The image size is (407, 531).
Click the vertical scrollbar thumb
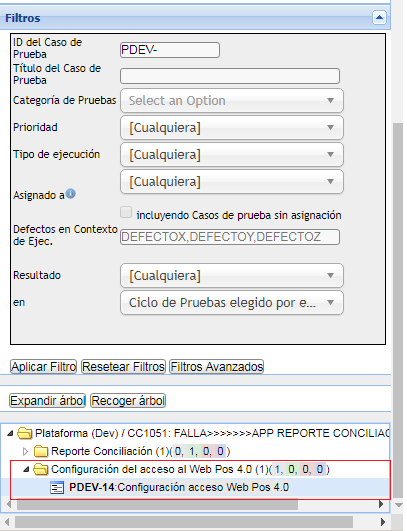point(398,310)
